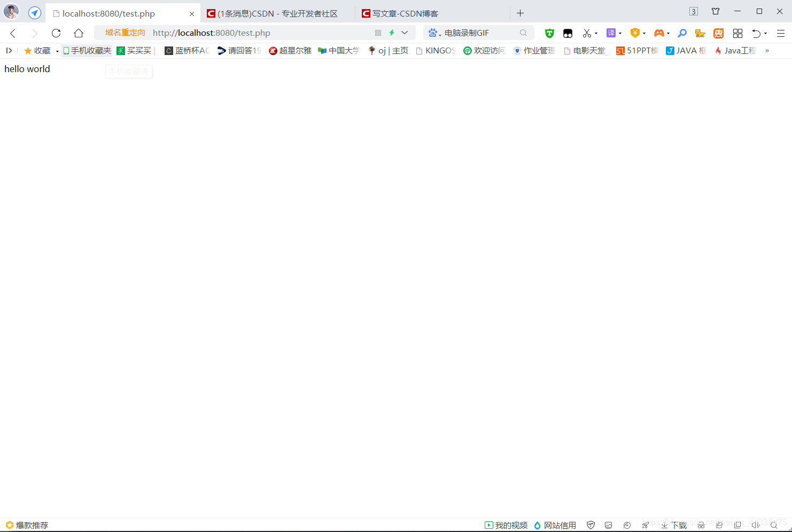Switch to the 写文章-CSDN博客 tab
Screen dimensions: 792x532
[x=405, y=13]
